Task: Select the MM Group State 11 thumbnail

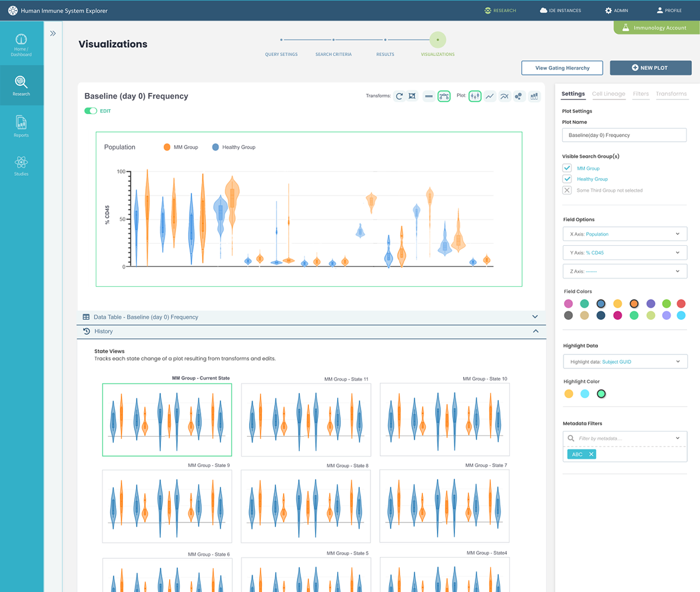Action: [306, 420]
